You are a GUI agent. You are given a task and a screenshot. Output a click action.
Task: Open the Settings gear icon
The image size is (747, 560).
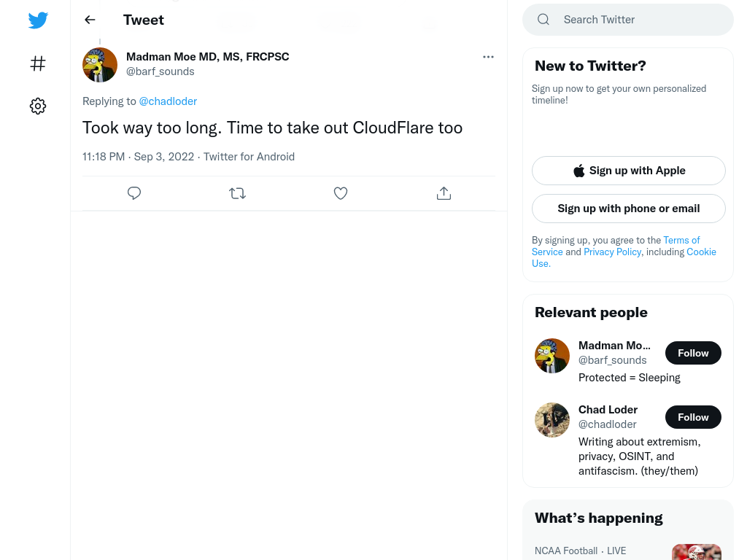38,106
